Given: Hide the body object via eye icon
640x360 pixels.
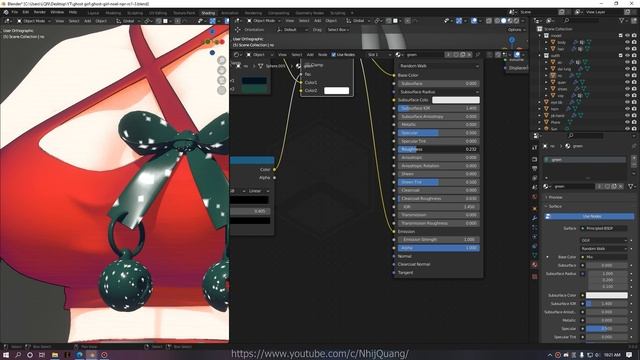Looking at the screenshot, I should (627, 42).
